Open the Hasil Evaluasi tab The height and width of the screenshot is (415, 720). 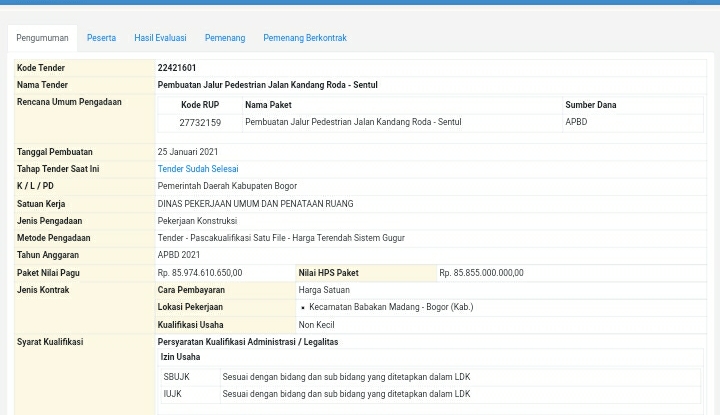pos(160,38)
